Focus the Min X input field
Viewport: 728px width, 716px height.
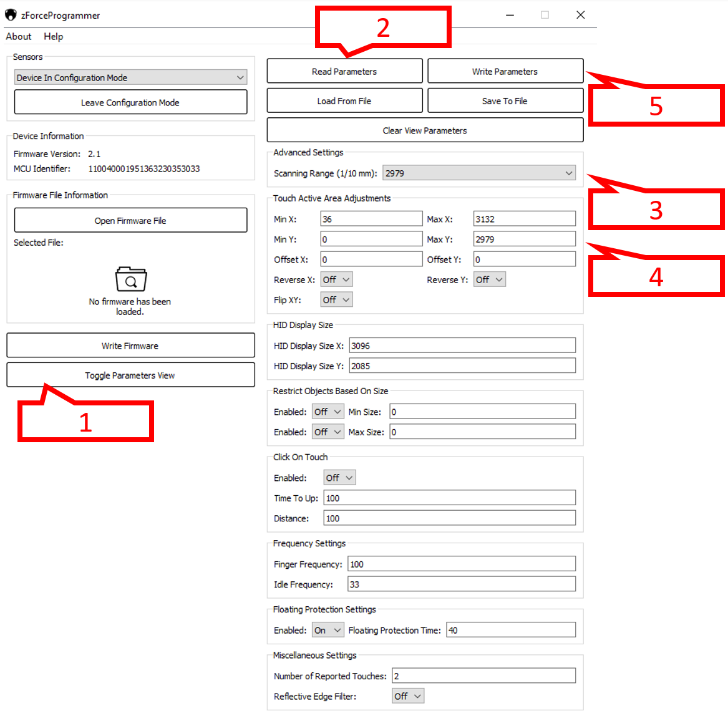click(x=371, y=219)
